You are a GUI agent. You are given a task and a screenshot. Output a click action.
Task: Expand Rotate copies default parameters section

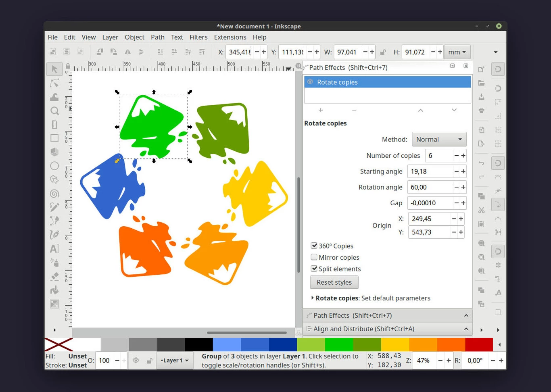click(x=313, y=298)
